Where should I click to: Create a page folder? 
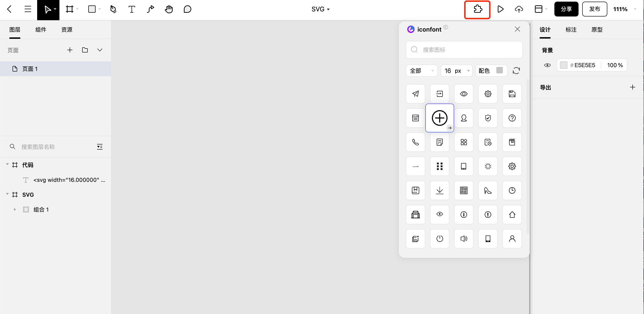coord(85,50)
